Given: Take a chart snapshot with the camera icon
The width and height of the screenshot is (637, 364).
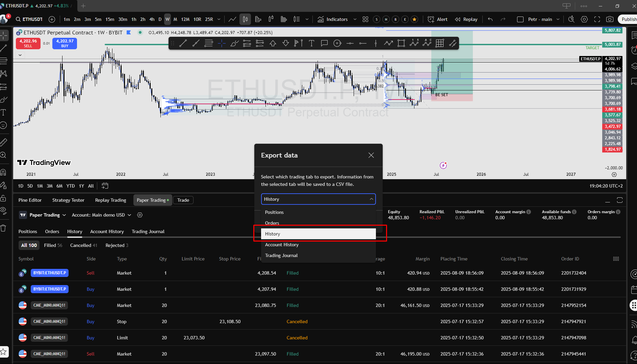Looking at the screenshot, I should [x=610, y=19].
